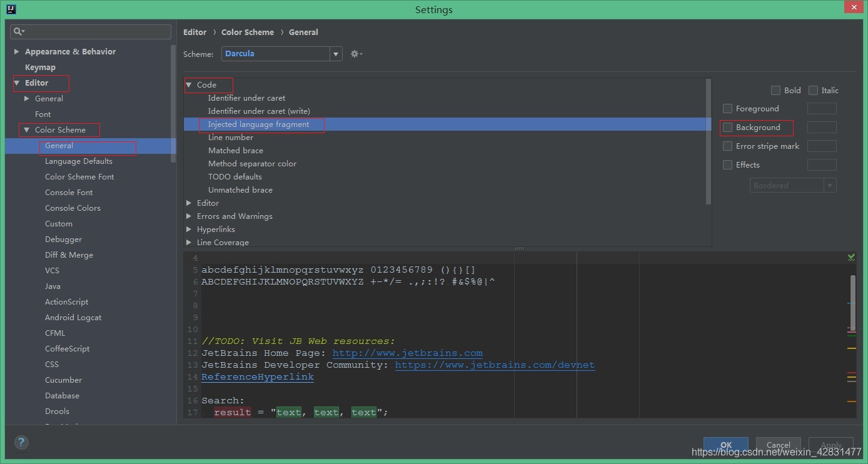Open the scheme gear actions menu
Screen dimensions: 868x464
356,54
